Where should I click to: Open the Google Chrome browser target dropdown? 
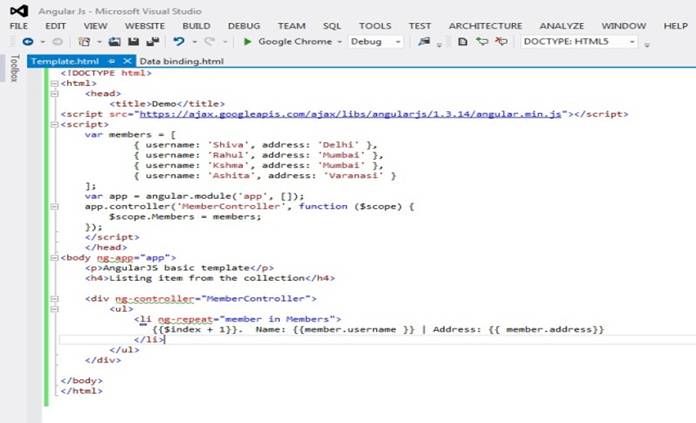340,42
